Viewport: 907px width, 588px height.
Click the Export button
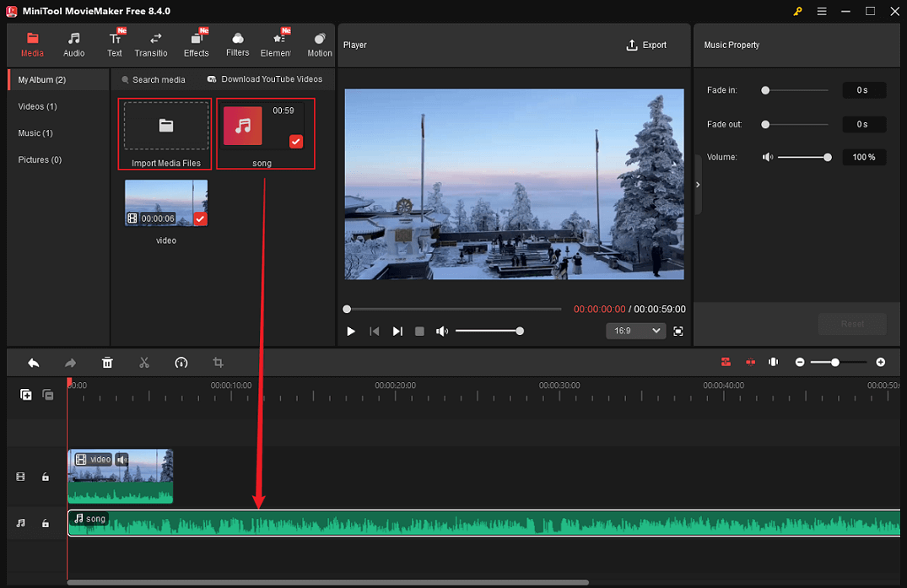tap(648, 45)
